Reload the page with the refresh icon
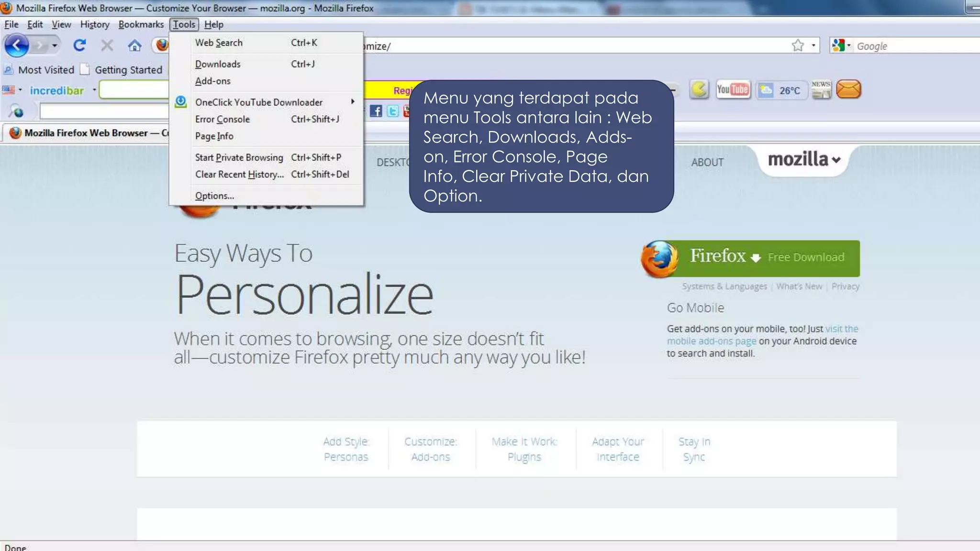 point(79,45)
